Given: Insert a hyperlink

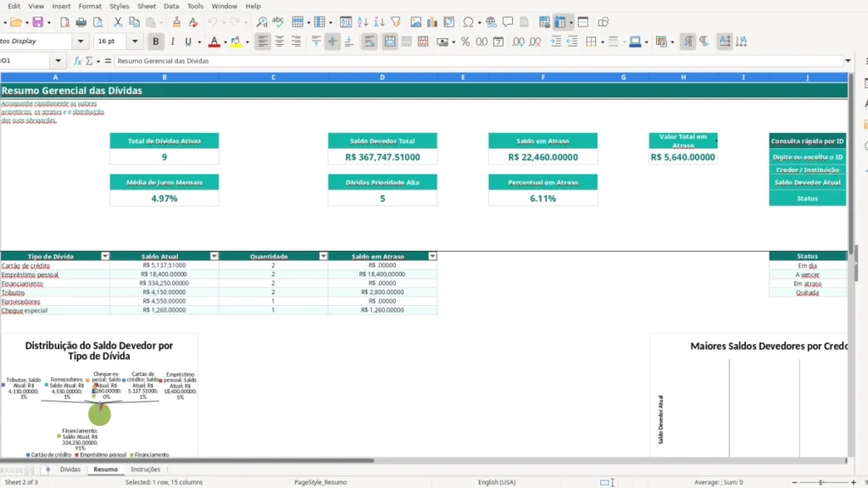Looking at the screenshot, I should coord(491,22).
